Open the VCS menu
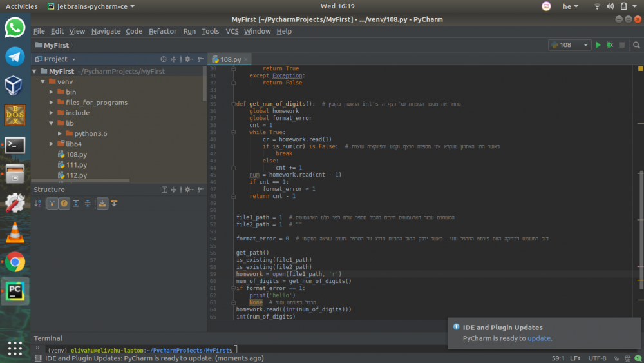 (232, 31)
